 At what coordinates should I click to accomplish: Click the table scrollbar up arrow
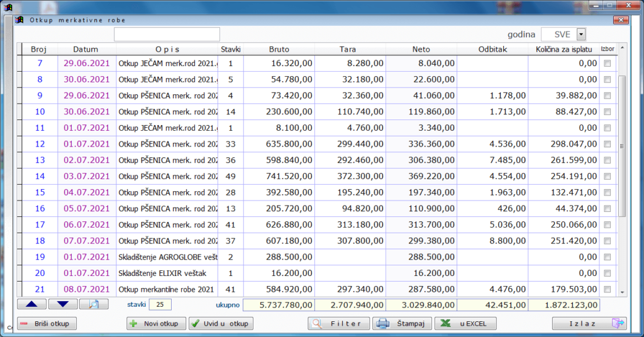coord(622,48)
